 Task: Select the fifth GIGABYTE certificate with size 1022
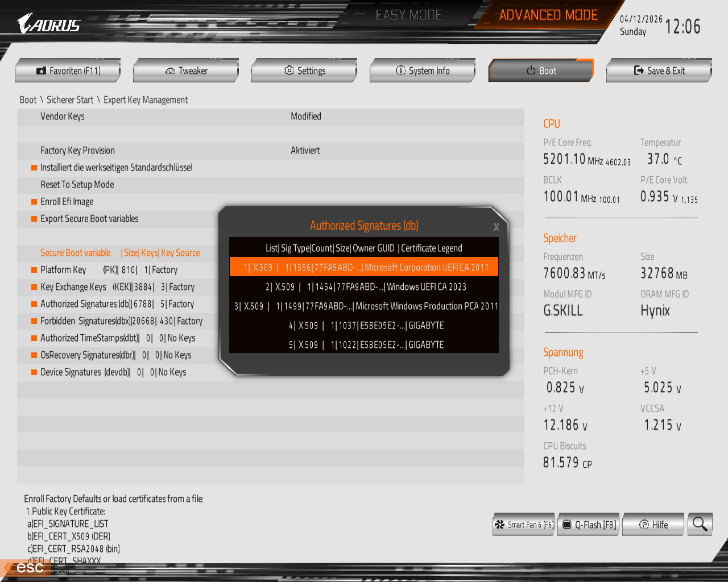[364, 344]
